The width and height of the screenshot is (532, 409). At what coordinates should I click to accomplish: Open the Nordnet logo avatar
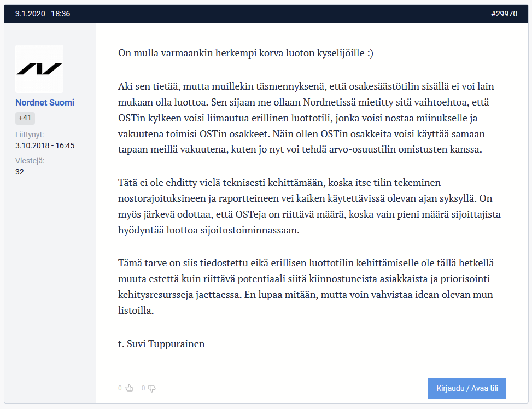click(39, 69)
